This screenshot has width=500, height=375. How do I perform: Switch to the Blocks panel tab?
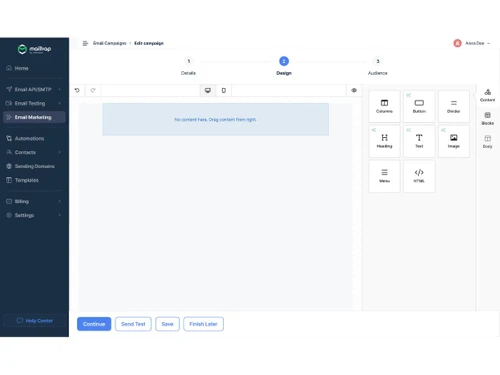487,119
